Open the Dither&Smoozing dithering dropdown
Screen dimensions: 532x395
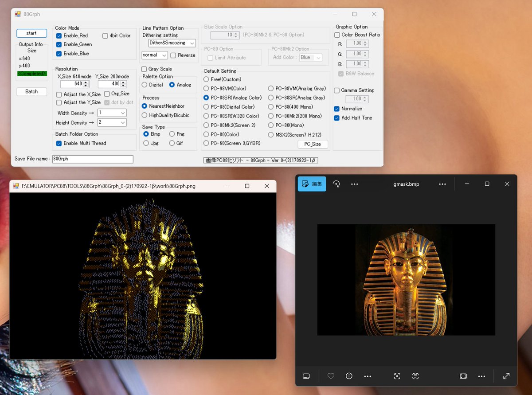pos(172,43)
